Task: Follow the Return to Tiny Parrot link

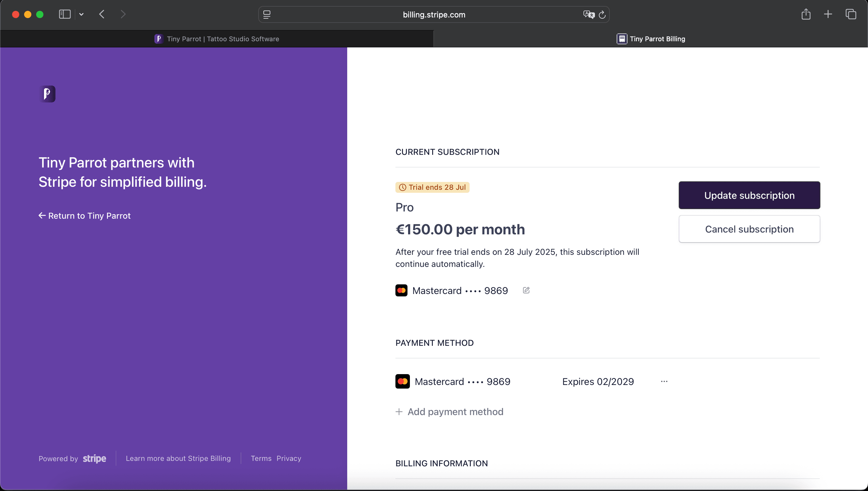Action: [84, 216]
